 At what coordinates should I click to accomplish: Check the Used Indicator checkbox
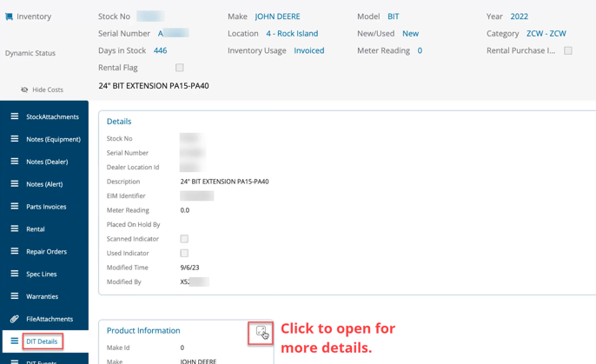(x=184, y=254)
